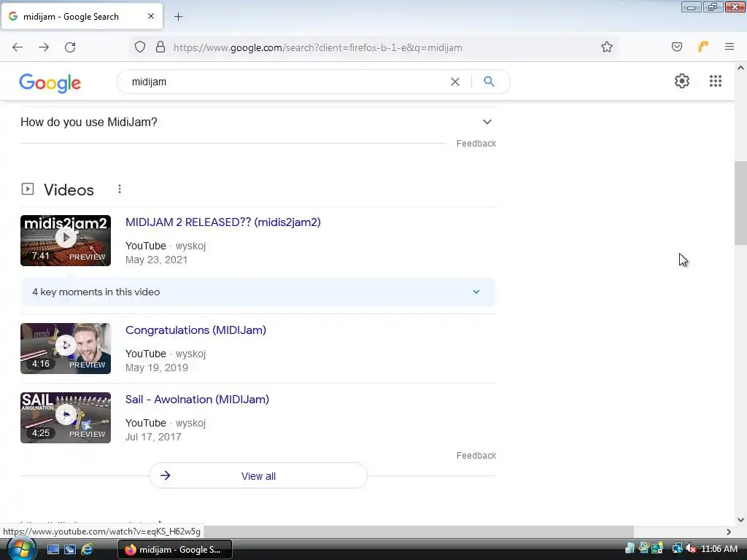Open a new tab with the plus button
This screenshot has width=747, height=560.
[178, 17]
